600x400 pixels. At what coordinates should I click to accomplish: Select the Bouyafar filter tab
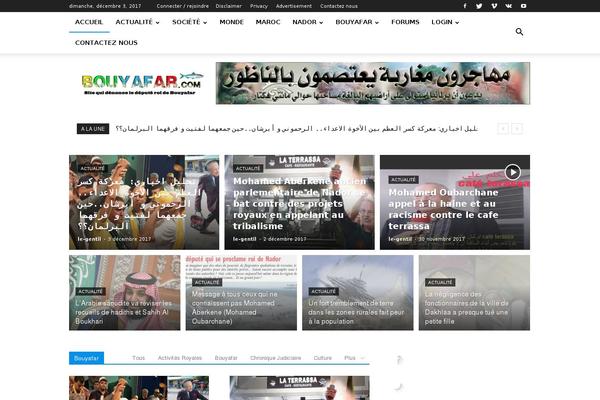pyautogui.click(x=226, y=358)
